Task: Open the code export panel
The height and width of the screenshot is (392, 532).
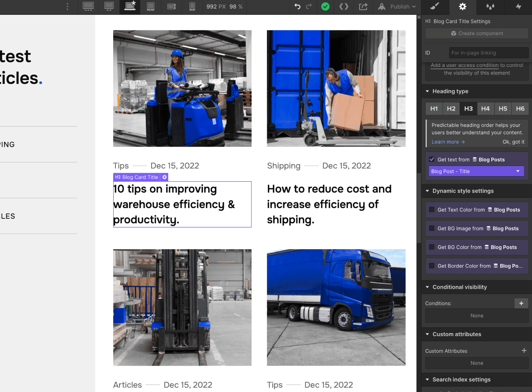Action: tap(344, 6)
